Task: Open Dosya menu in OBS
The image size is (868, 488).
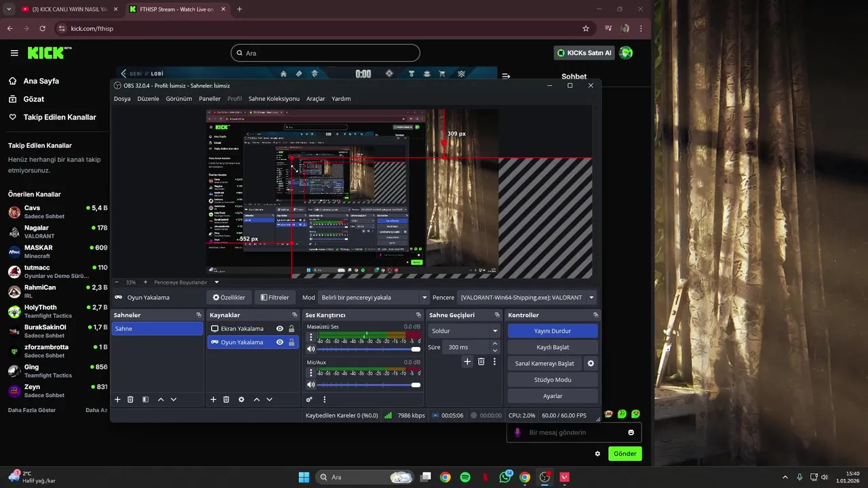Action: [x=122, y=98]
